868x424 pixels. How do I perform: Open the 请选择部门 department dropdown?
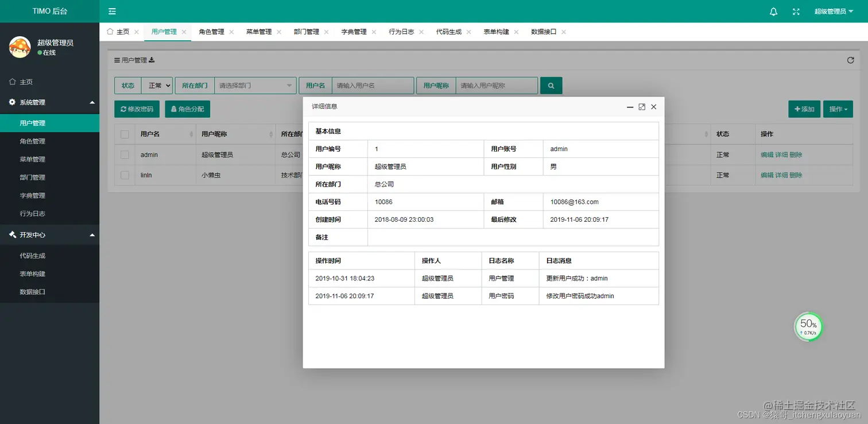[255, 86]
